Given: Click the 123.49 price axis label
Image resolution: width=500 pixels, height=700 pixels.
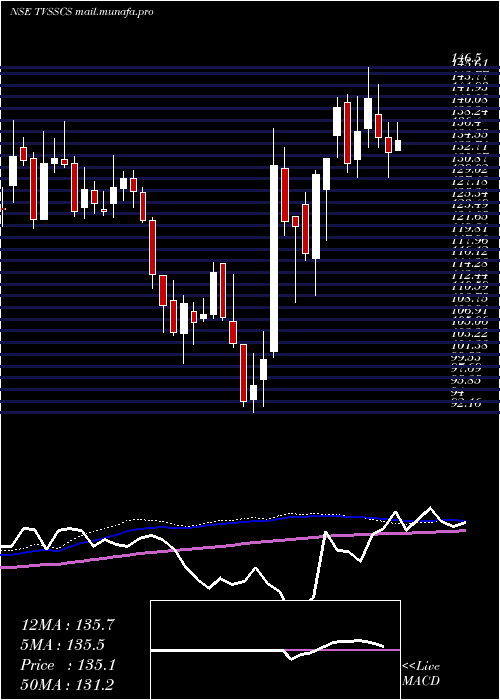Looking at the screenshot, I should pyautogui.click(x=470, y=206).
